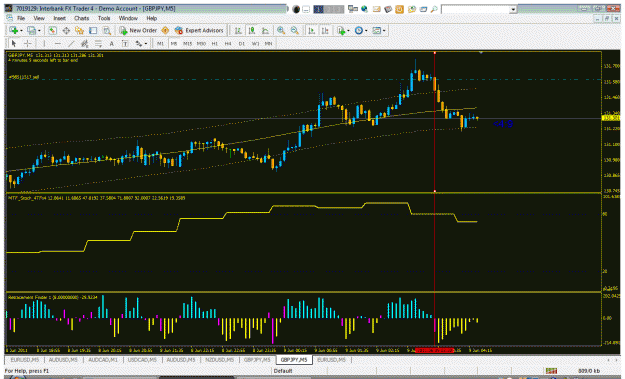Open the Insert menu
The image size is (625, 379).
pyautogui.click(x=59, y=18)
